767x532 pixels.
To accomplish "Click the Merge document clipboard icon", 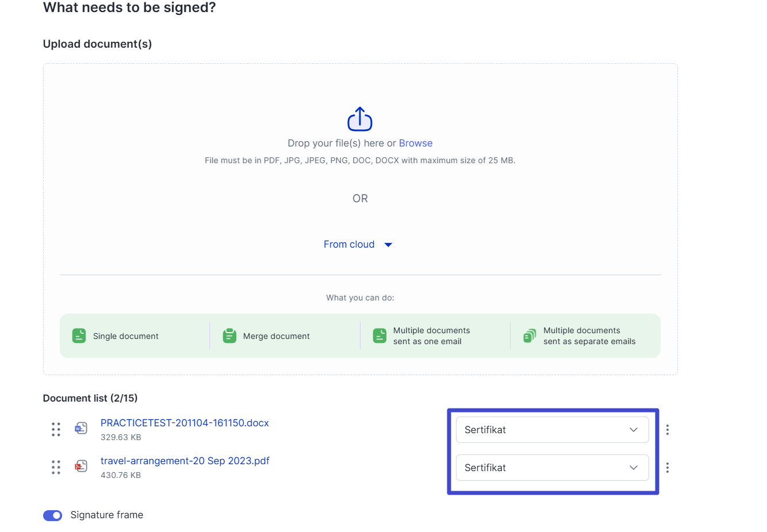I will pyautogui.click(x=229, y=336).
